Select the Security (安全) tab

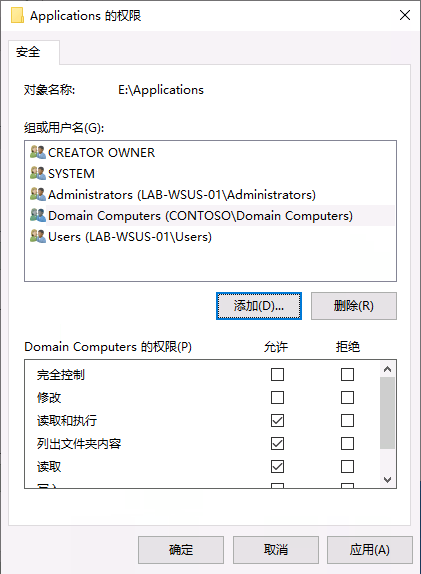pyautogui.click(x=28, y=52)
